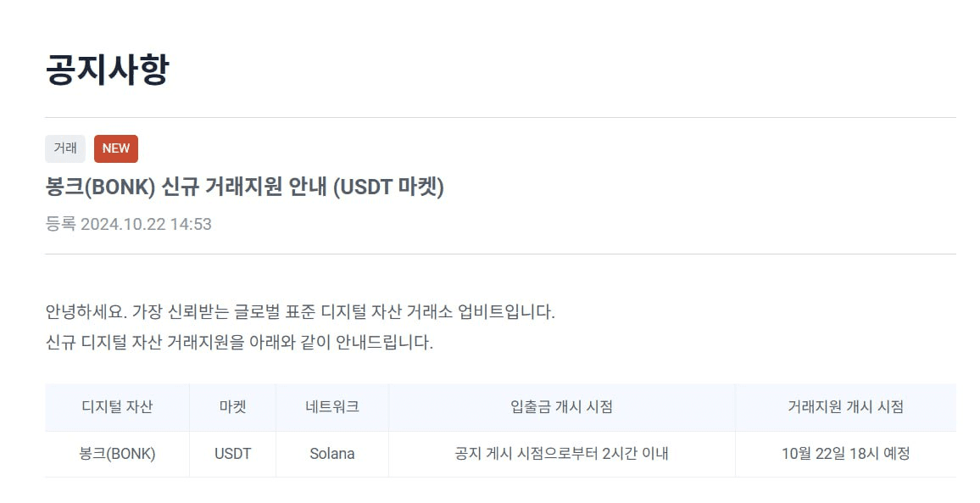The height and width of the screenshot is (503, 980).
Task: Select the Solana network cell
Action: point(332,454)
